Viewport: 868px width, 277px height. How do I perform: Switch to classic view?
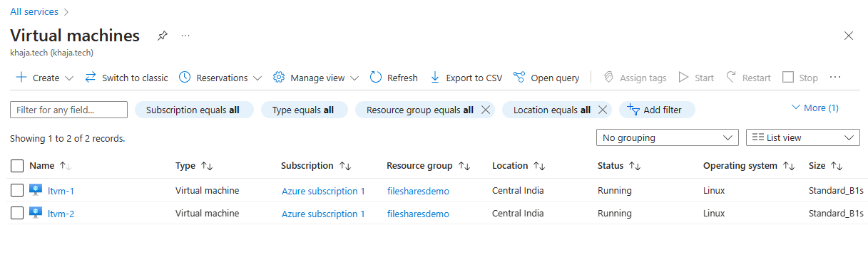pyautogui.click(x=126, y=78)
